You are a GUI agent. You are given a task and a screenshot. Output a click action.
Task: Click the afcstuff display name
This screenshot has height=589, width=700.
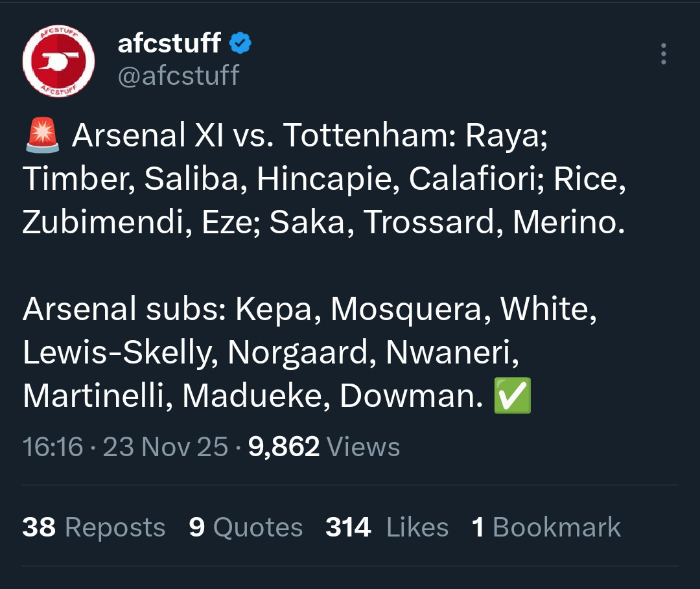click(169, 43)
